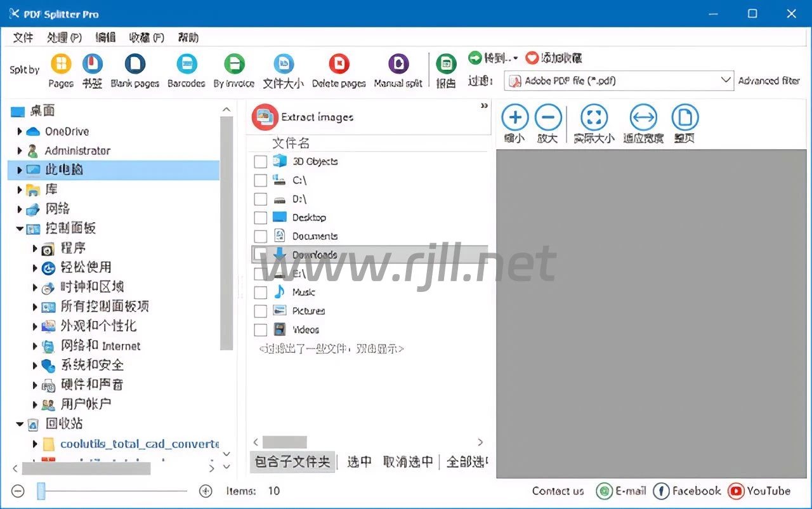The image size is (812, 509).
Task: Tick the checkbox next to Desktop
Action: pyautogui.click(x=260, y=218)
